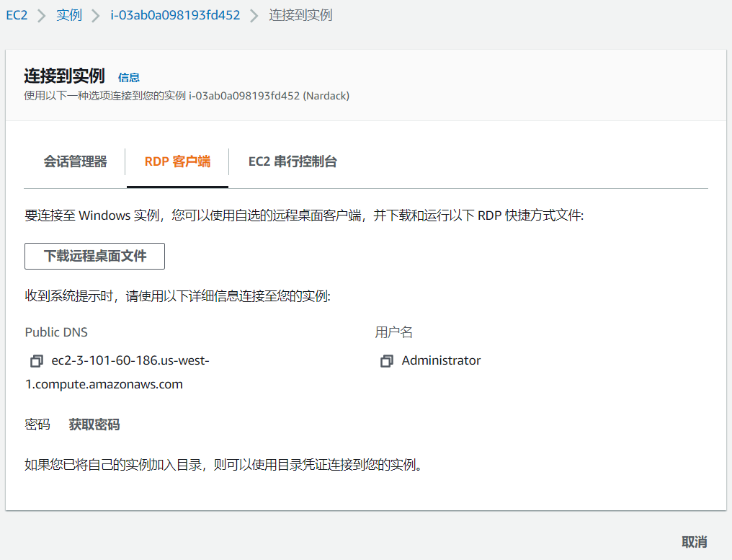Click the ec2-3-101-60-186.us-west- DNS text
The height and width of the screenshot is (560, 732).
pos(130,360)
